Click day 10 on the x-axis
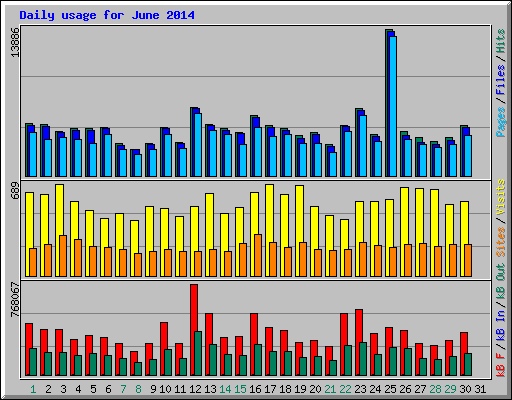Viewport: 512px width, 400px height. 165,389
